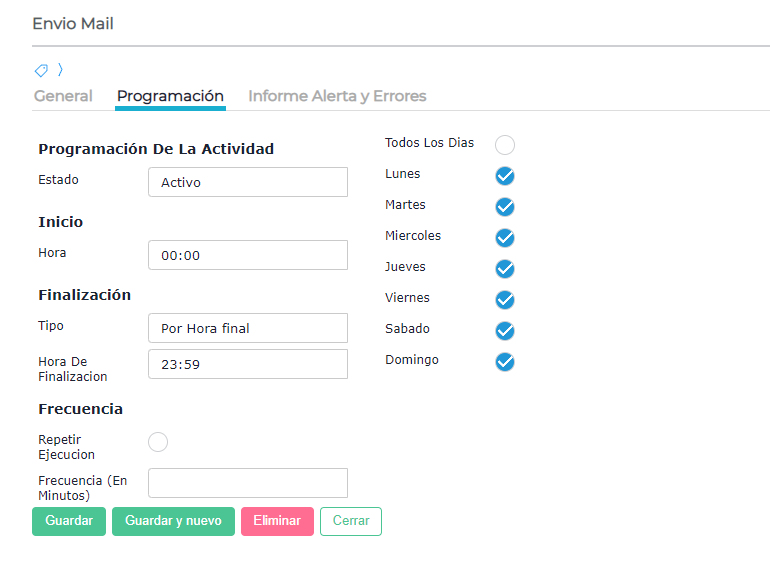Click the Guardar y nuevo button

click(173, 521)
